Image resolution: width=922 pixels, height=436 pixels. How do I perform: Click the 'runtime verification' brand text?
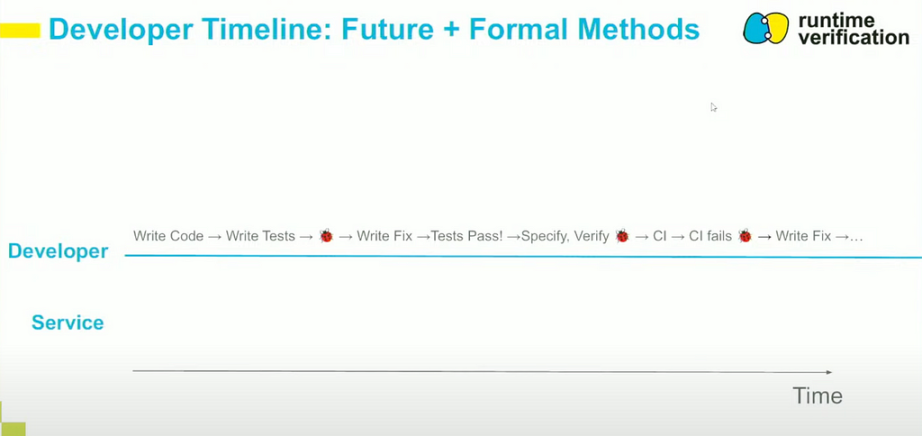[x=854, y=29]
